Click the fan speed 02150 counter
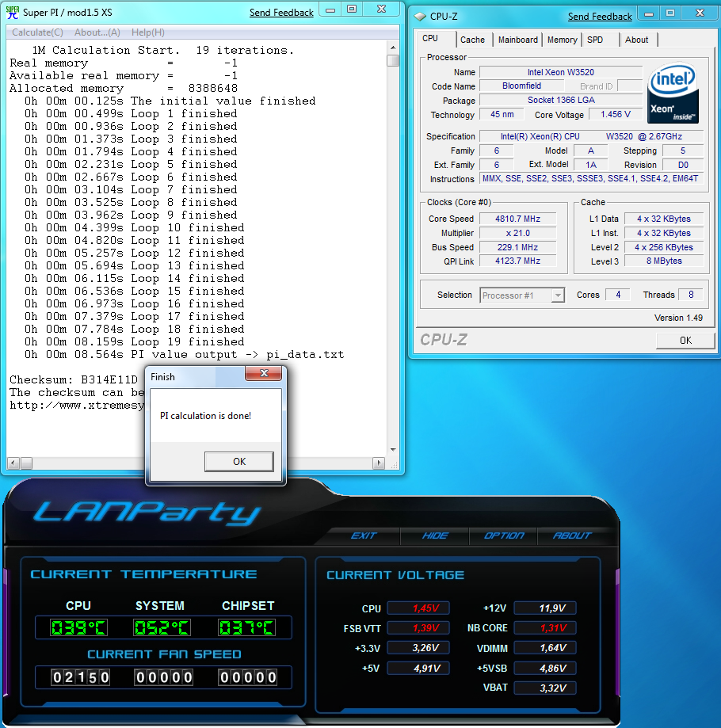 pyautogui.click(x=81, y=677)
